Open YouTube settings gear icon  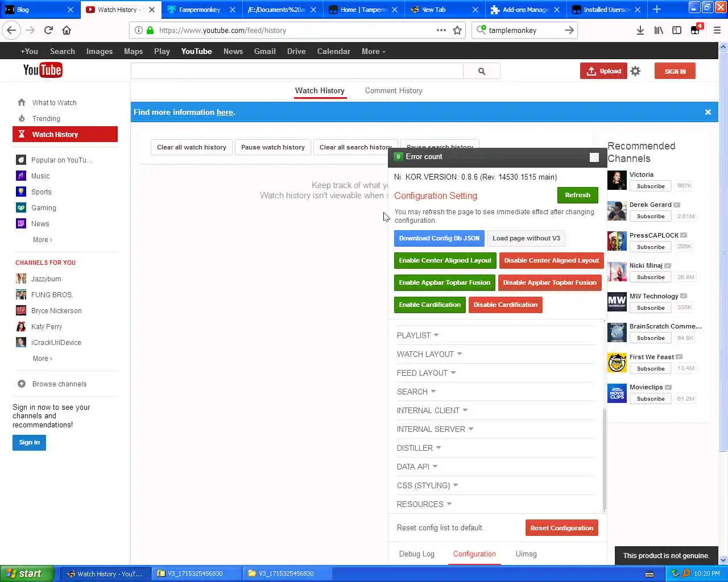coord(635,71)
